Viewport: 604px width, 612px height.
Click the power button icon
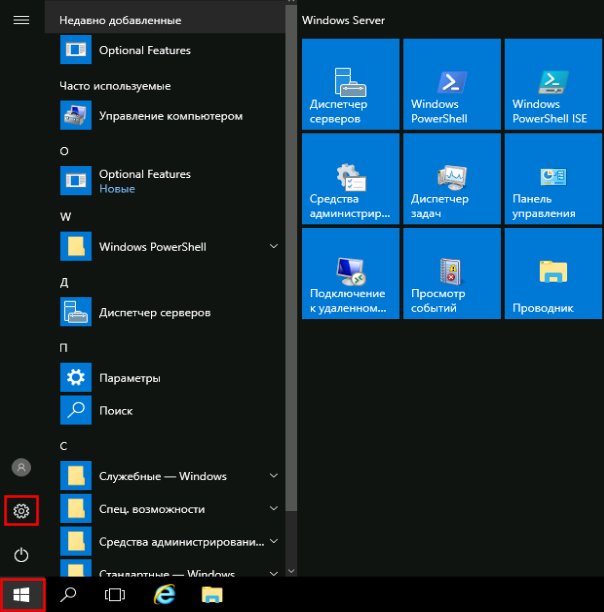pyautogui.click(x=21, y=555)
